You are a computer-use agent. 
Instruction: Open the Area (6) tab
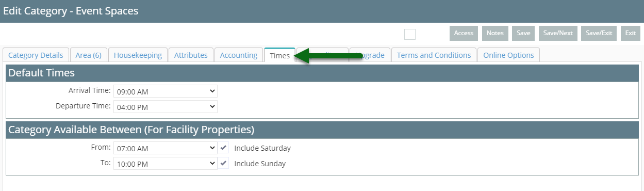pos(88,55)
